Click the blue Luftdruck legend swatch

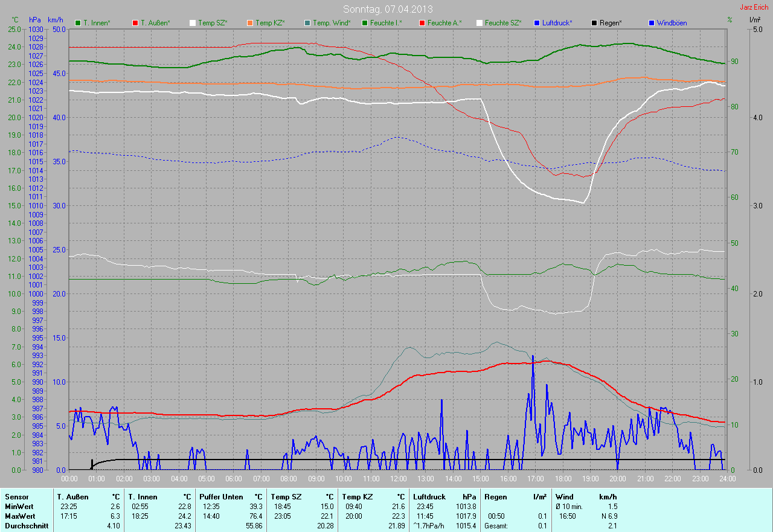pyautogui.click(x=537, y=23)
